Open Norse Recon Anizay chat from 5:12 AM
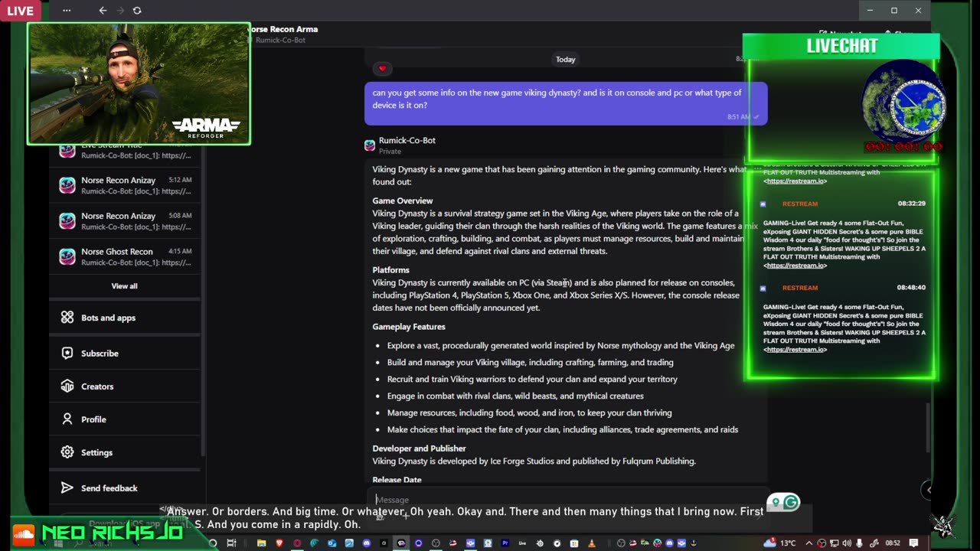980x551 pixels. (x=126, y=186)
